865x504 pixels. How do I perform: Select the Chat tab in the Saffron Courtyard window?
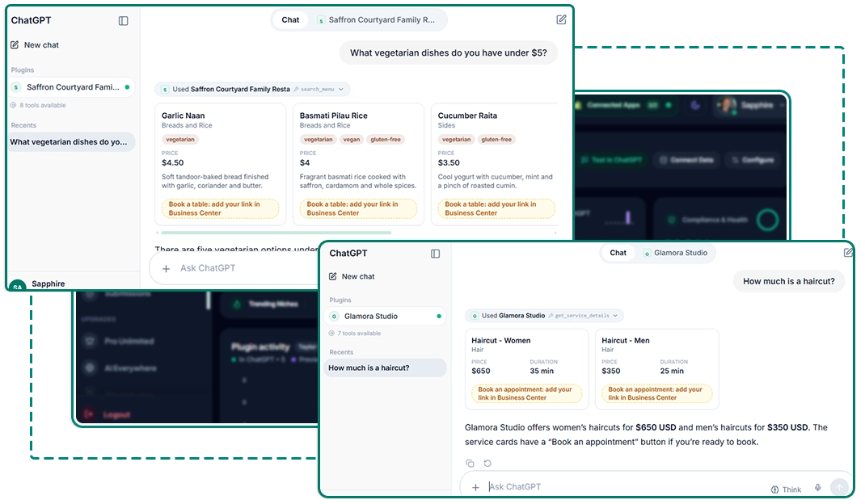pyautogui.click(x=290, y=20)
